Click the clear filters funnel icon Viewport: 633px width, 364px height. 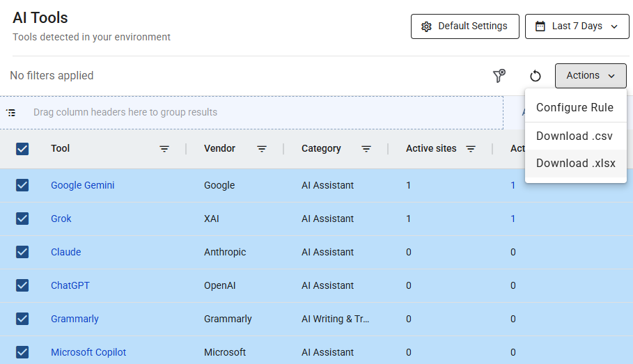499,75
